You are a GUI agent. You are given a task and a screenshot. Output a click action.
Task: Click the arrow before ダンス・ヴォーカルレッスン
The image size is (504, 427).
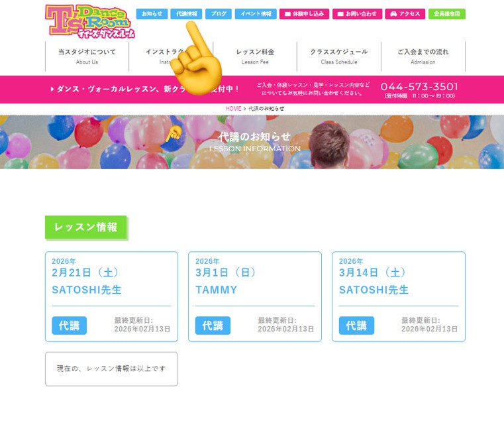click(52, 89)
